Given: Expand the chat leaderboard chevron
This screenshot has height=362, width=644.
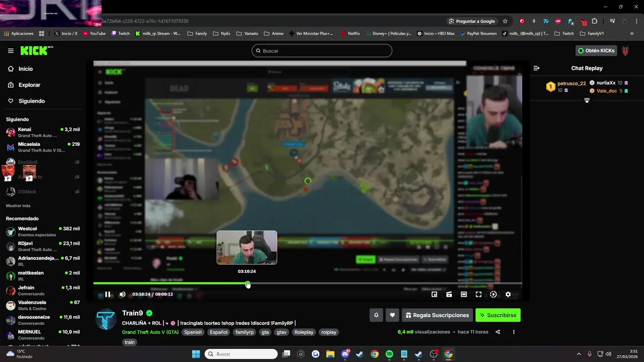Looking at the screenshot, I should point(587,101).
